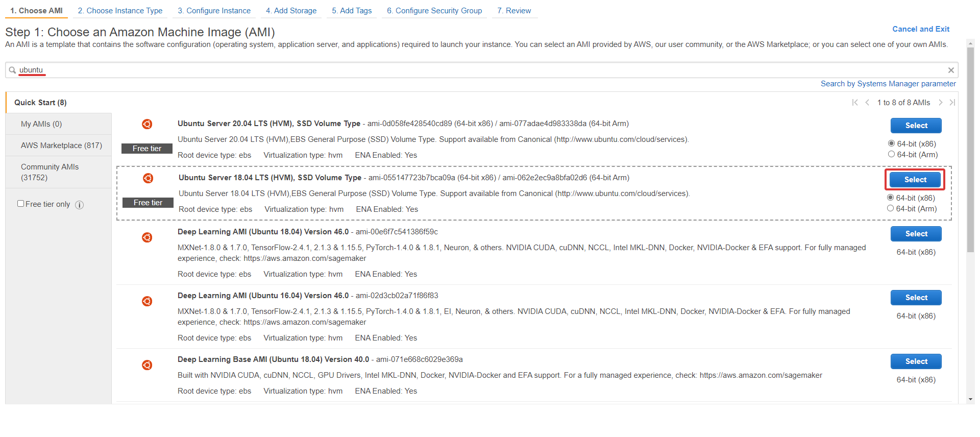The image size is (980, 437).
Task: Click the scrollbar up arrow
Action: click(970, 43)
